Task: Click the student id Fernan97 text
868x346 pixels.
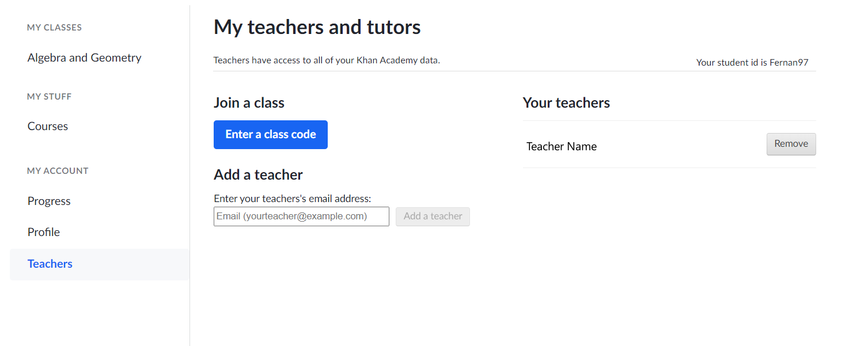Action: coord(752,62)
